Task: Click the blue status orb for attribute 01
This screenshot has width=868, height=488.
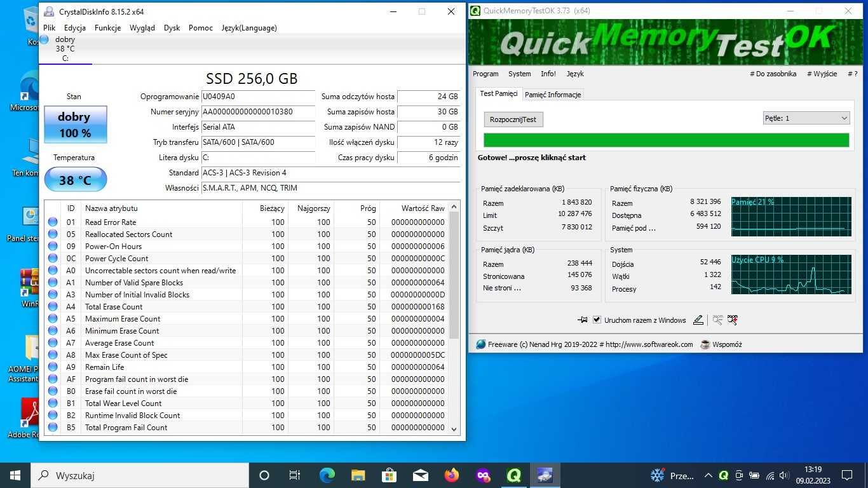Action: 53,222
